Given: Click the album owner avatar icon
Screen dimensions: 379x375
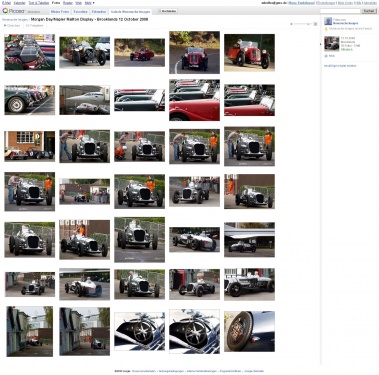Looking at the screenshot, I should 328,21.
